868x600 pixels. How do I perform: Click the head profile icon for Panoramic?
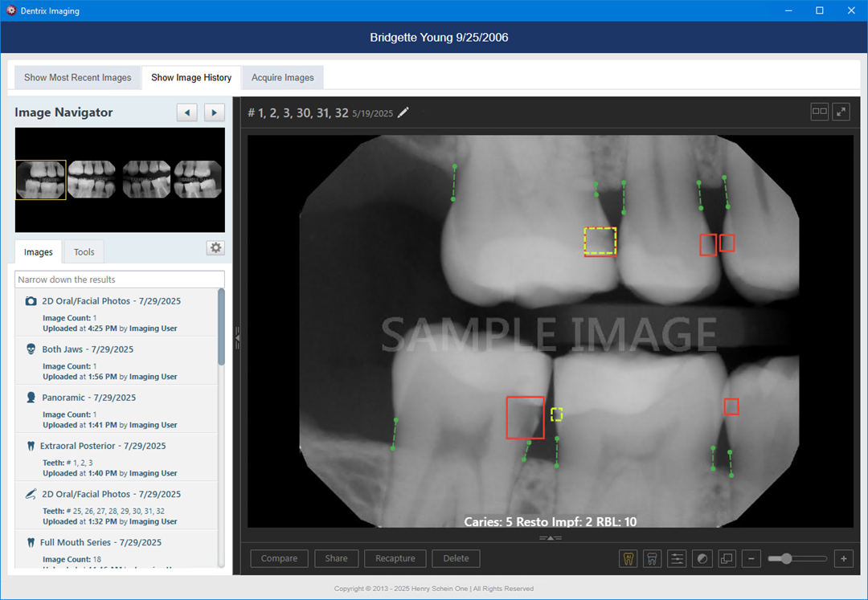(x=31, y=397)
